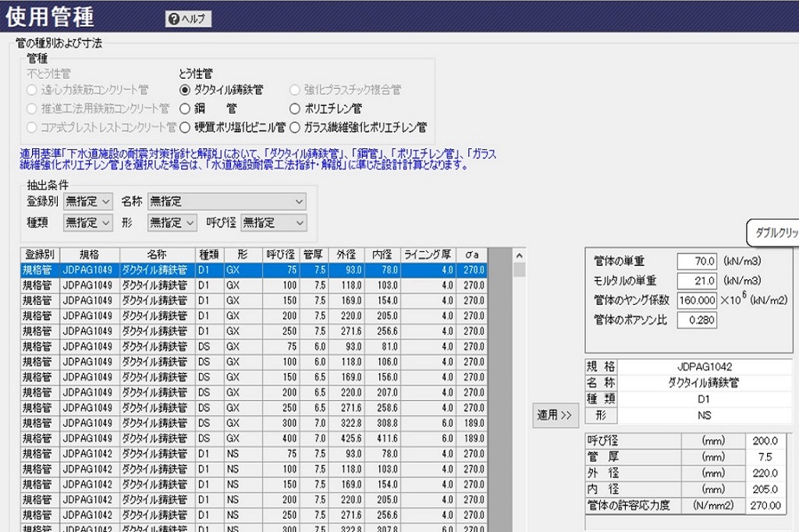Select the DS GX row with 呼び径 100
The height and width of the screenshot is (532, 799).
(x=254, y=362)
